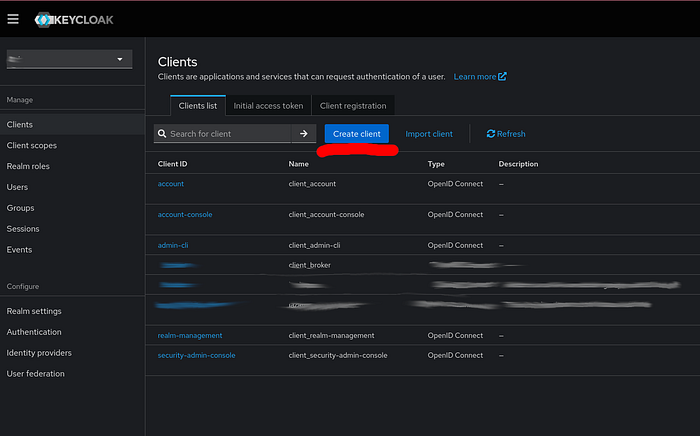Click OpenID Connect in the account row
The height and width of the screenshot is (436, 700).
pos(455,184)
